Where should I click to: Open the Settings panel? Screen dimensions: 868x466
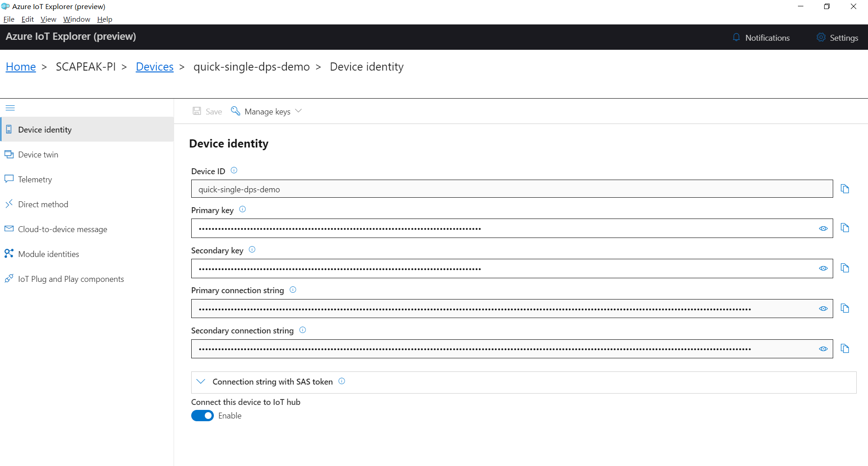tap(837, 38)
